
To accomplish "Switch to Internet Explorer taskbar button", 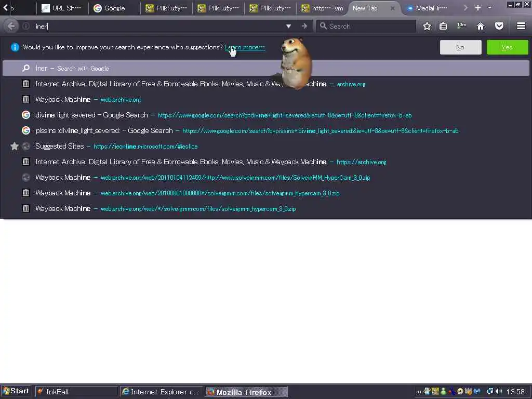I will [161, 392].
